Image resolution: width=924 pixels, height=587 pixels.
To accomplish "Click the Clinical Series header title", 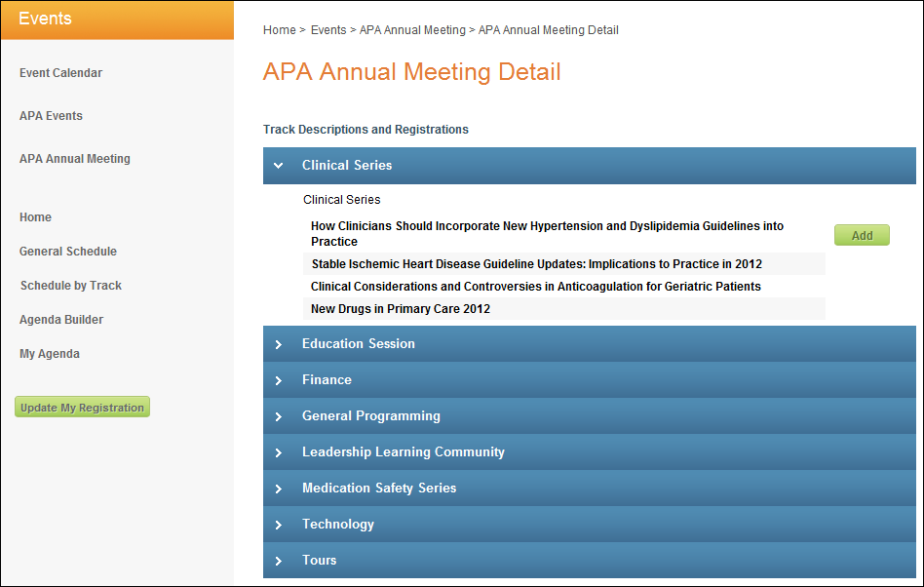I will click(347, 166).
